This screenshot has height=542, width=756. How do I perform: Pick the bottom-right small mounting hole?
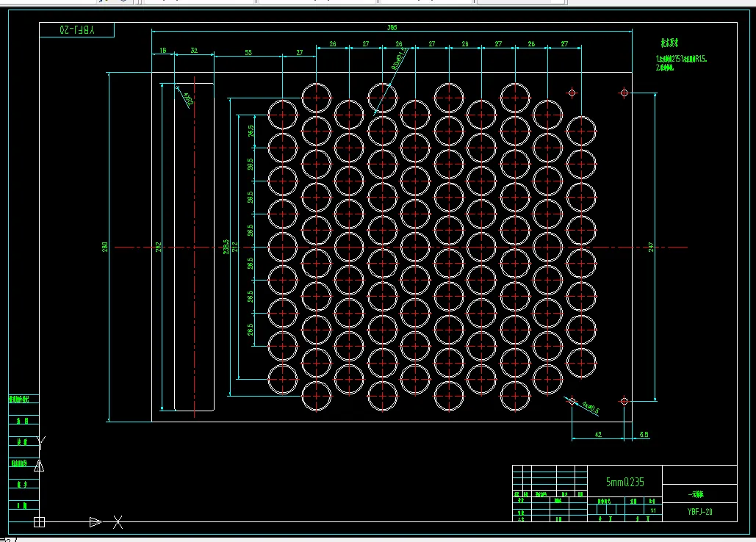pos(624,401)
